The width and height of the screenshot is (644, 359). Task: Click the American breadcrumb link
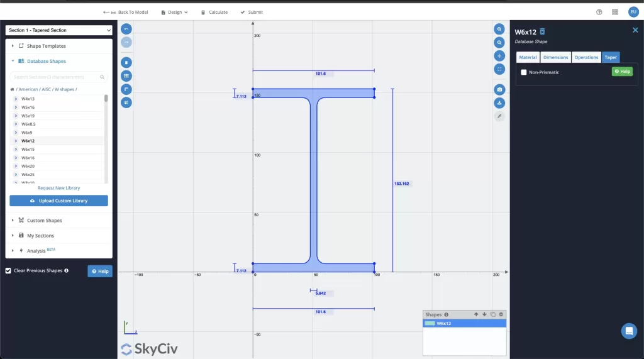(28, 89)
